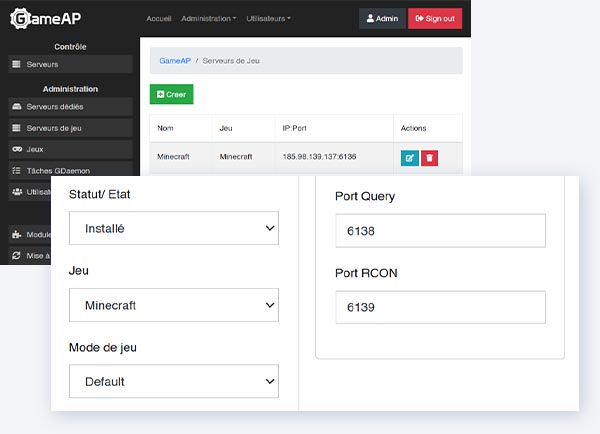Screen dimensions: 600x434
Task: Click the Serveurs list icon in Contrôle
Action: pos(16,64)
